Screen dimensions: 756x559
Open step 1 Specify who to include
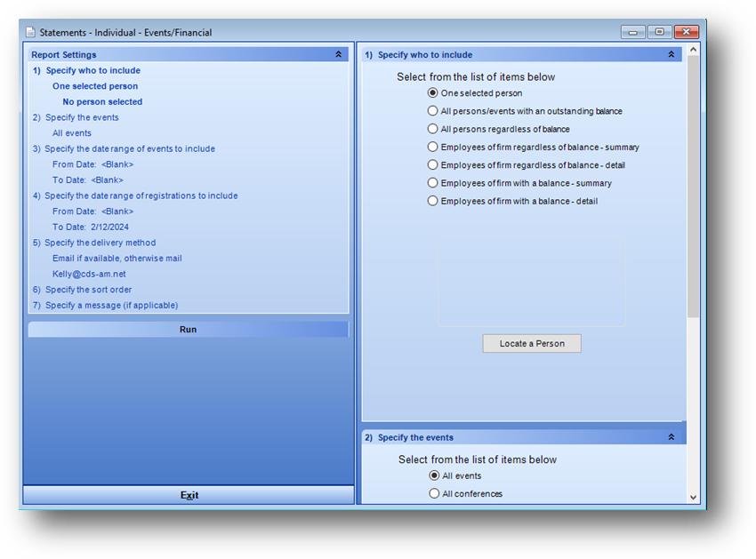[87, 70]
